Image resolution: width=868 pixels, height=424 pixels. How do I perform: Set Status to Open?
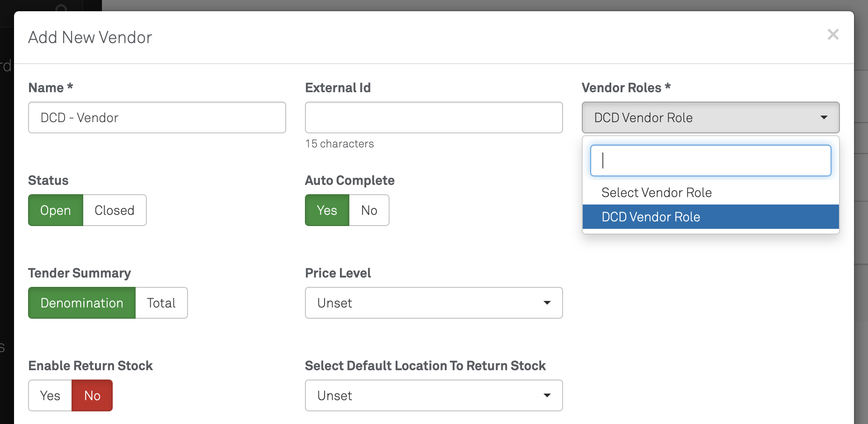56,210
